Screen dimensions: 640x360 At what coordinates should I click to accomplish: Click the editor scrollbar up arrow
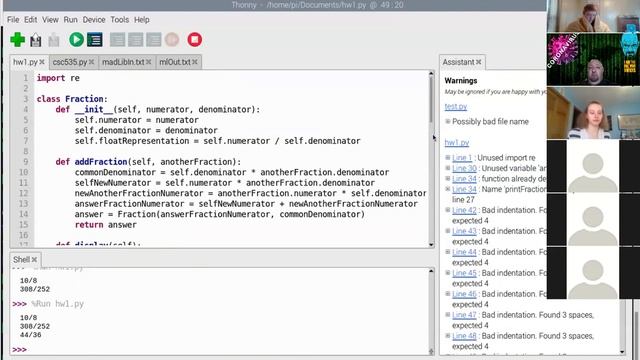[x=431, y=73]
